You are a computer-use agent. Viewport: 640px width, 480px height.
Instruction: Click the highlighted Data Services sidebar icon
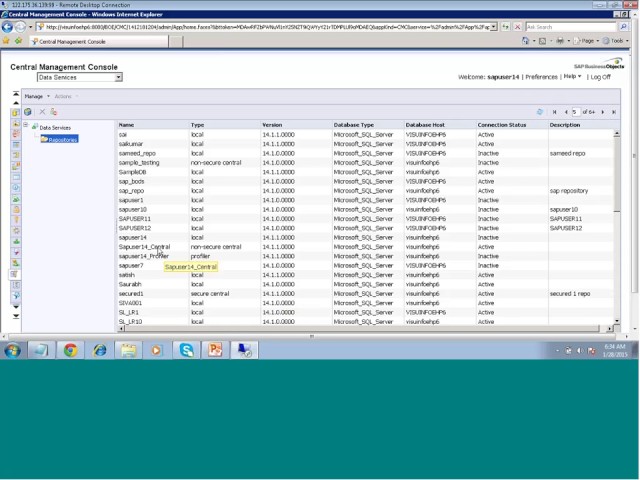[15, 274]
